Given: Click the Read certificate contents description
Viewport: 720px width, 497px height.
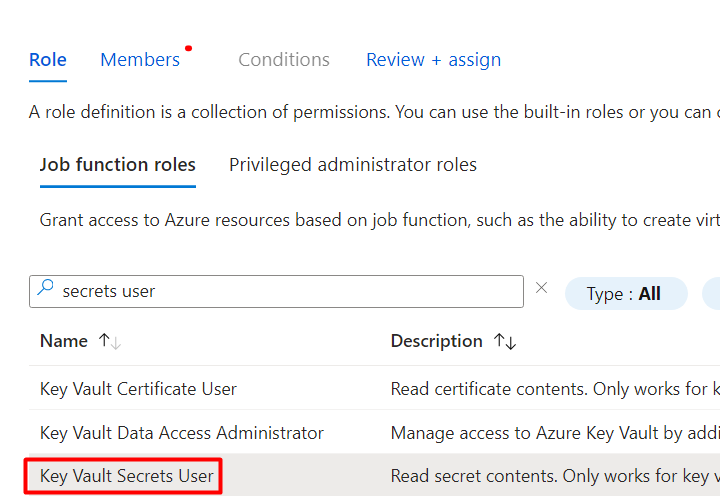Looking at the screenshot, I should pos(555,389).
